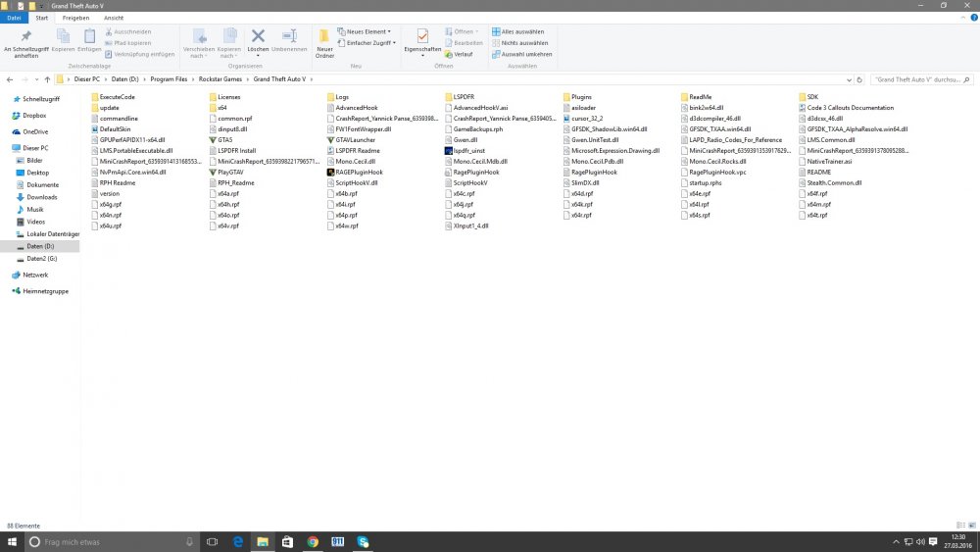Viewport: 980px width, 552px height.
Task: Switch to the Ansicht ribbon tab
Action: [x=114, y=18]
